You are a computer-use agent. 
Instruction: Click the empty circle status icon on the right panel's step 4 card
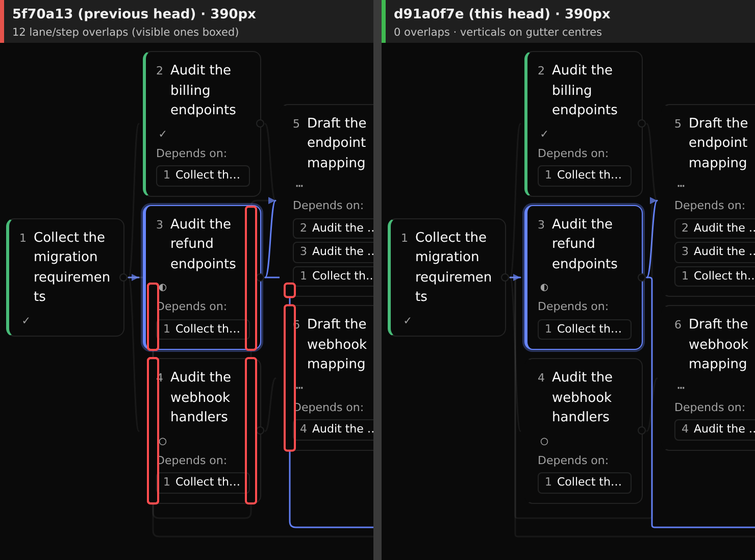[544, 442]
